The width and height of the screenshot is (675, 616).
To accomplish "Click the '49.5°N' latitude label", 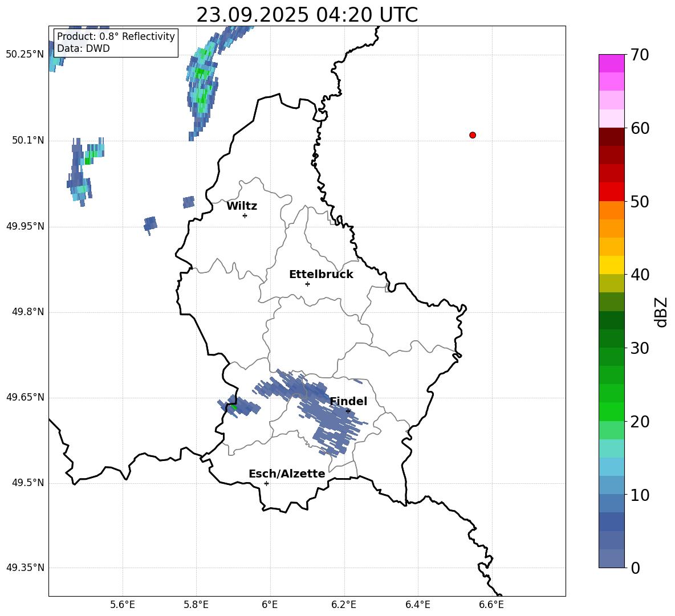I will pyautogui.click(x=27, y=483).
